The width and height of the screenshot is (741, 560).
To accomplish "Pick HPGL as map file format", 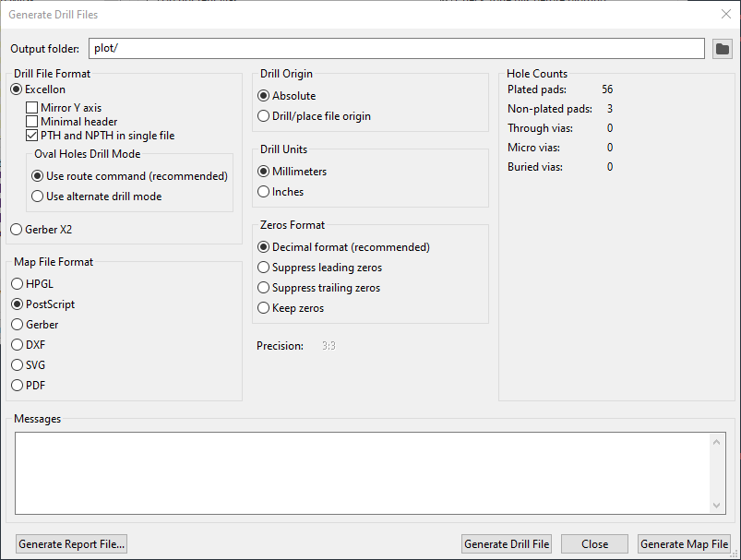I will (17, 284).
